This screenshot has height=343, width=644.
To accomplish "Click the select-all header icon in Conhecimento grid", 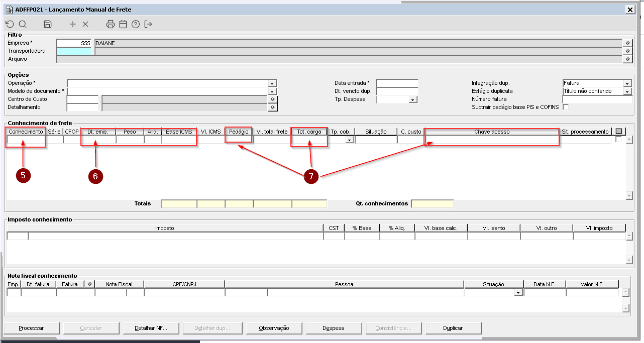I will click(x=619, y=132).
